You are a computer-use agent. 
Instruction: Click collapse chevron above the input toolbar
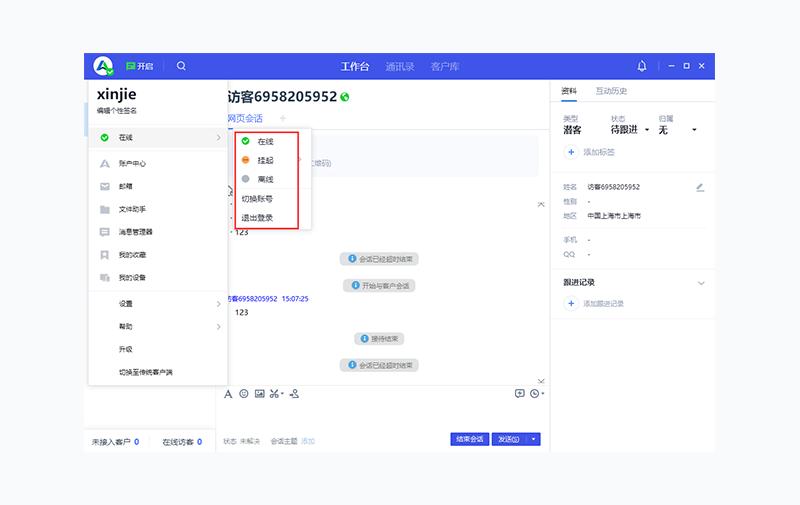(541, 381)
